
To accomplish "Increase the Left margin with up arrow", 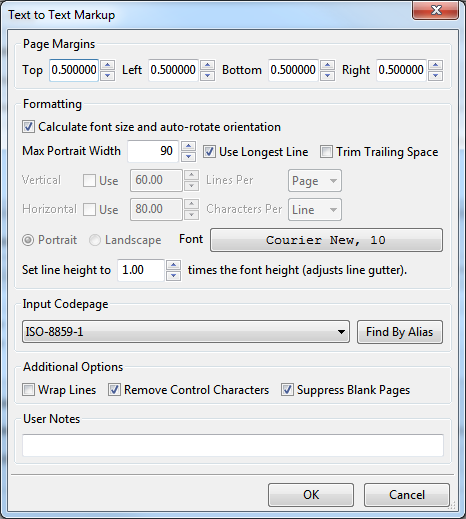I will click(207, 65).
